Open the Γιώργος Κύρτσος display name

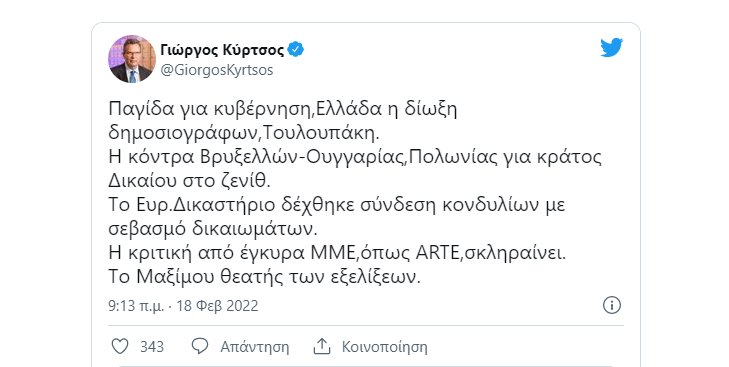tap(222, 49)
